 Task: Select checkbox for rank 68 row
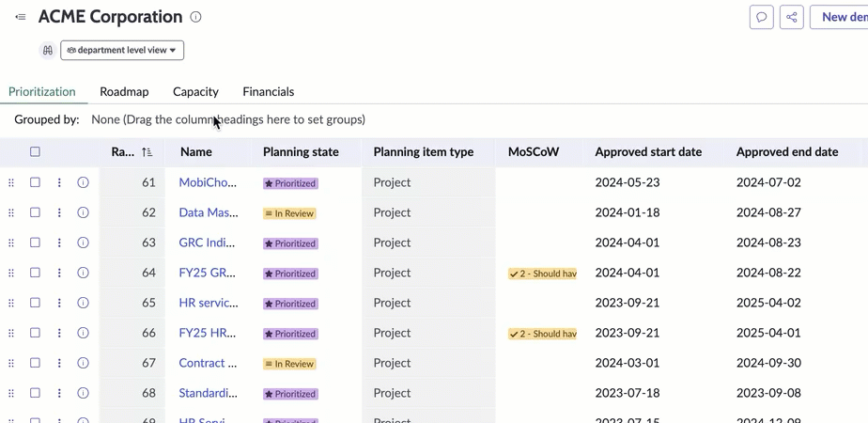point(35,393)
